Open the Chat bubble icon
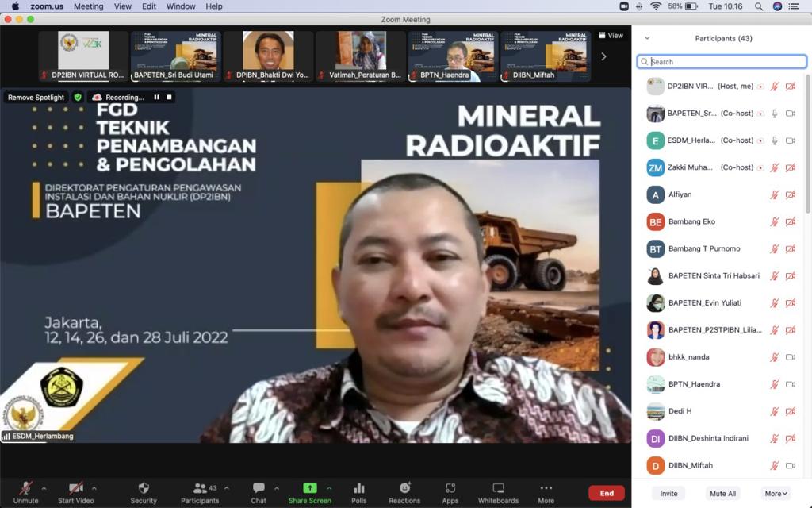This screenshot has width=812, height=508. pos(259,488)
